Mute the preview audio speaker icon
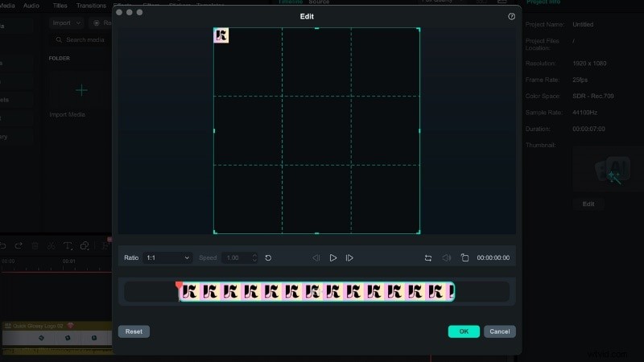 (446, 257)
